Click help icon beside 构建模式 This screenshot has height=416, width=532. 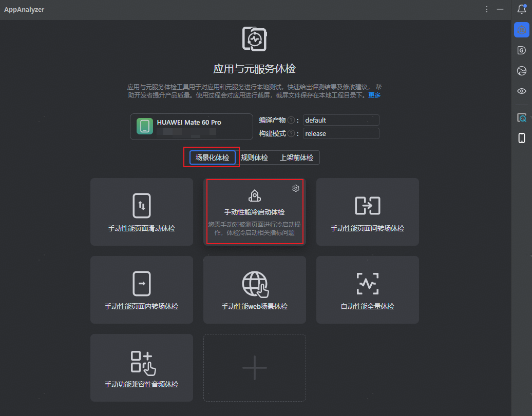pos(291,133)
